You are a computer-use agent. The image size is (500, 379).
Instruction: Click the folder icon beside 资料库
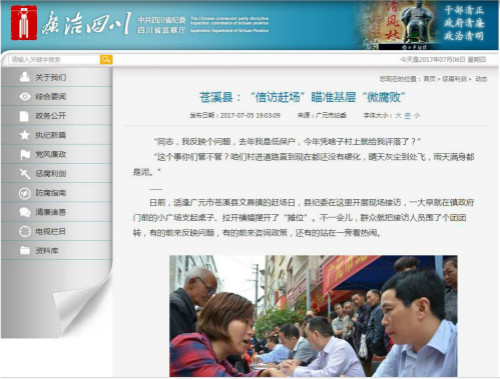pos(25,250)
